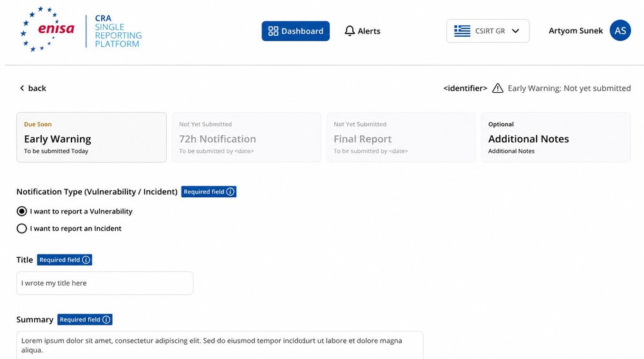Click the Title required-field info icon
The width and height of the screenshot is (644, 359).
click(86, 260)
